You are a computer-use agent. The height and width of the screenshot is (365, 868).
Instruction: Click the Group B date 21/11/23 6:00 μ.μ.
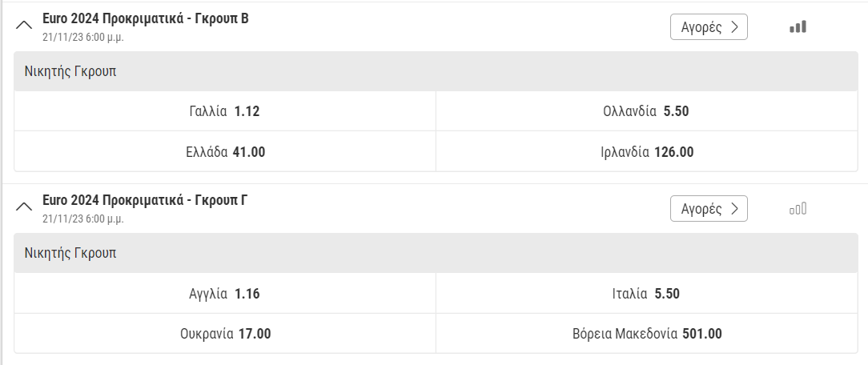(x=83, y=38)
